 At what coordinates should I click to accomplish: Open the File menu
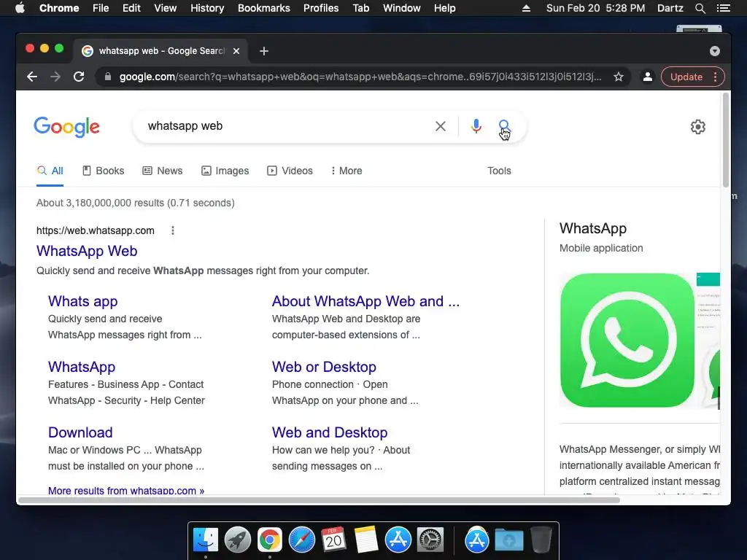(x=101, y=8)
